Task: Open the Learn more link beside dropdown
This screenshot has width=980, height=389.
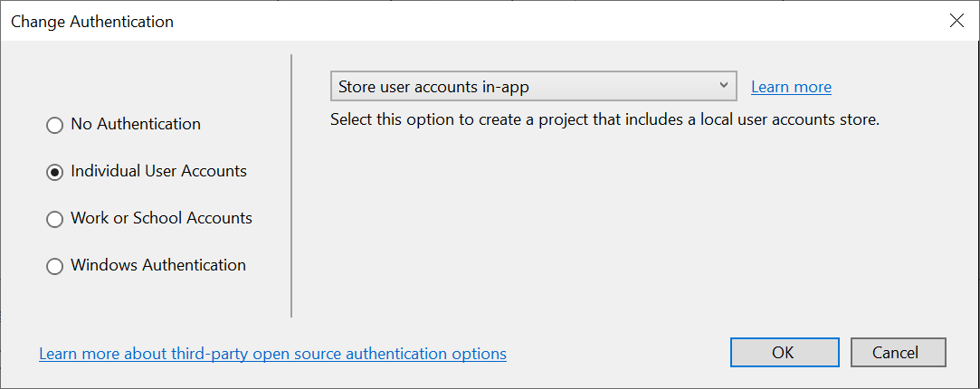Action: pyautogui.click(x=791, y=87)
